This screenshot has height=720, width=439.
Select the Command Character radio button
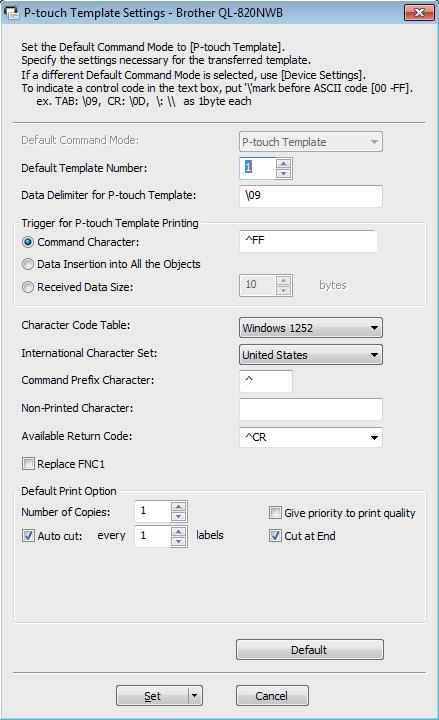[x=28, y=242]
